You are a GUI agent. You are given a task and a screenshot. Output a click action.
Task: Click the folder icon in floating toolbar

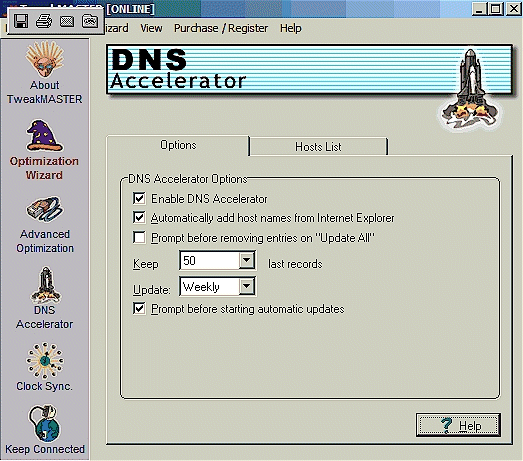point(90,22)
